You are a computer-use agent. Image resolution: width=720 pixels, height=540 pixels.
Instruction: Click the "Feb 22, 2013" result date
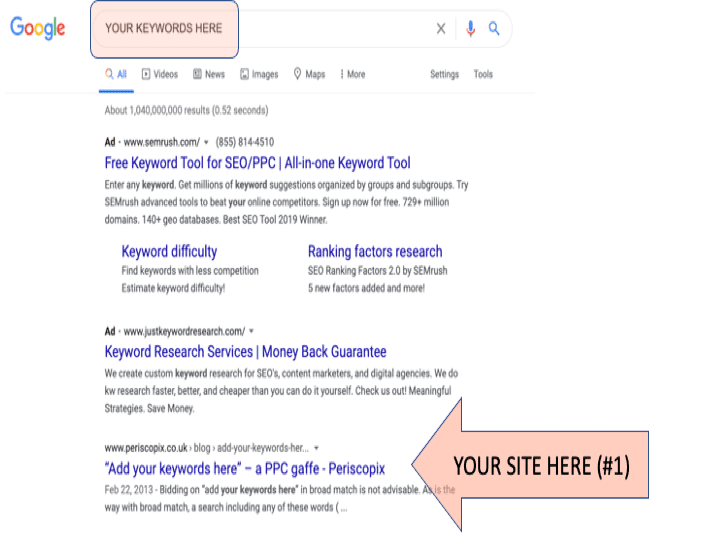point(129,490)
